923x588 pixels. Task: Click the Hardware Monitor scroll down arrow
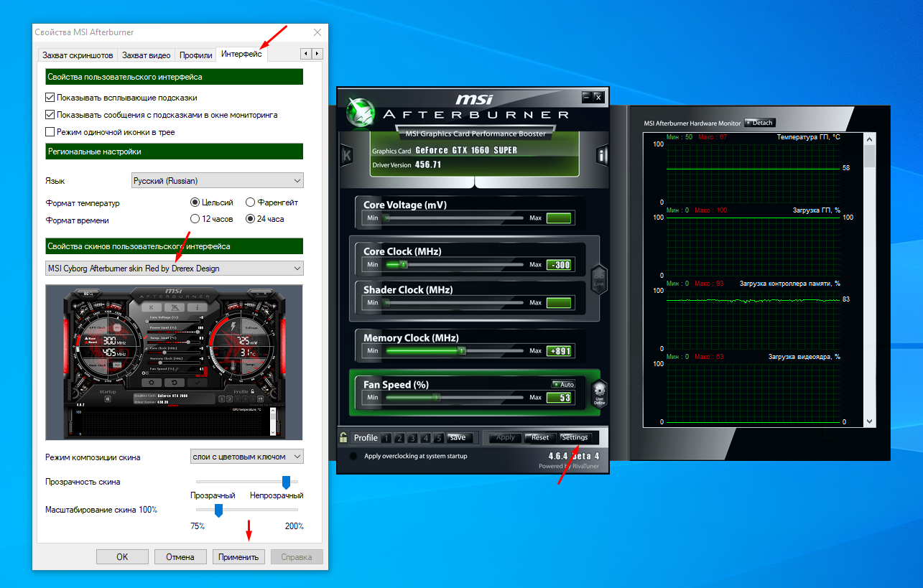pyautogui.click(x=870, y=421)
